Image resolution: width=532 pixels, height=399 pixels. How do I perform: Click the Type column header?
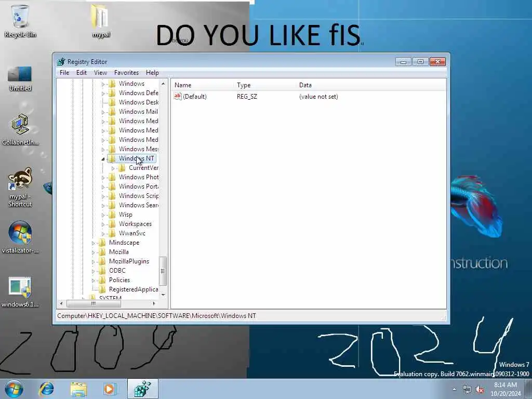click(265, 85)
